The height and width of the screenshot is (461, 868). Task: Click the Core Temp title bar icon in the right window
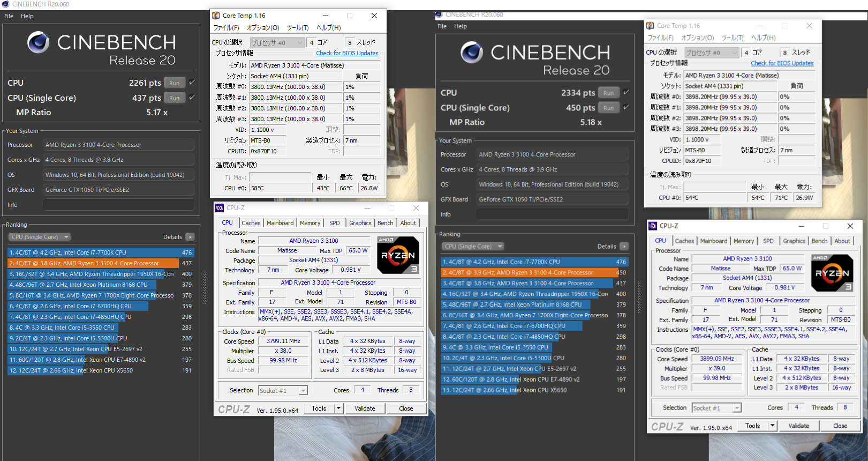pos(650,26)
